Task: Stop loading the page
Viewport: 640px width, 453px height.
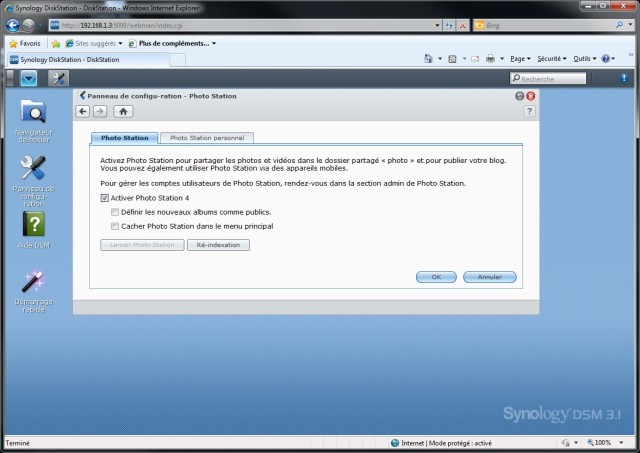Action: pyautogui.click(x=462, y=25)
